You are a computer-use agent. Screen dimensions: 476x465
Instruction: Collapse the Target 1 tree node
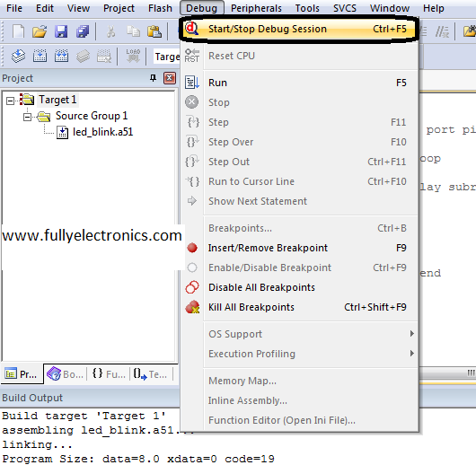click(x=10, y=101)
